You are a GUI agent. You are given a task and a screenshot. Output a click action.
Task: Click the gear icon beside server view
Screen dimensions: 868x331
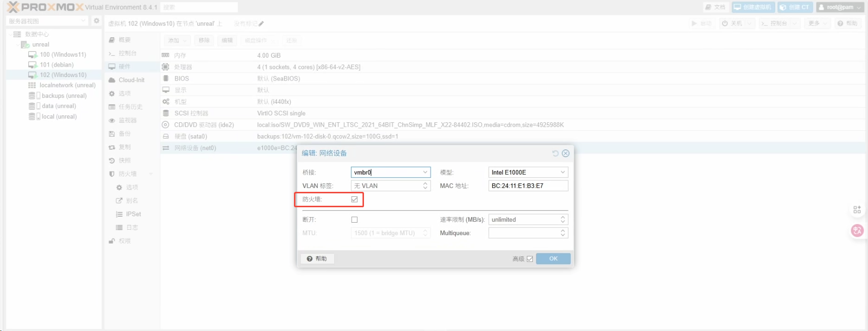point(96,21)
